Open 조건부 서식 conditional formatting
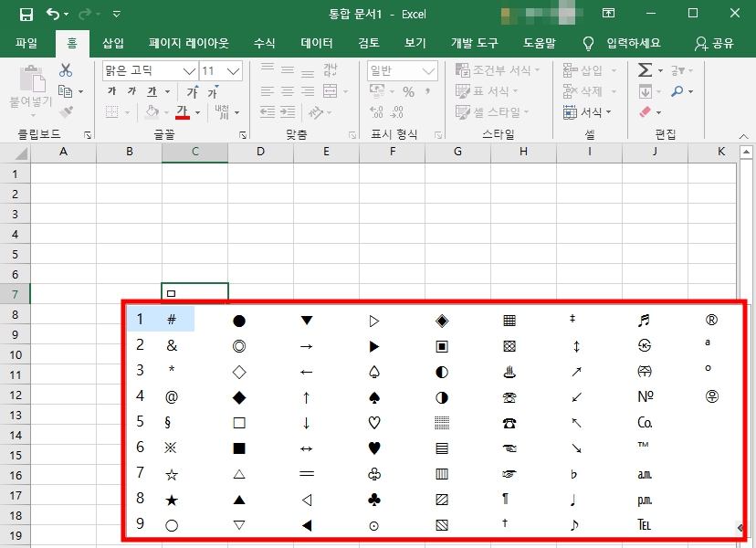Screen dimensions: 756x548 (x=498, y=70)
